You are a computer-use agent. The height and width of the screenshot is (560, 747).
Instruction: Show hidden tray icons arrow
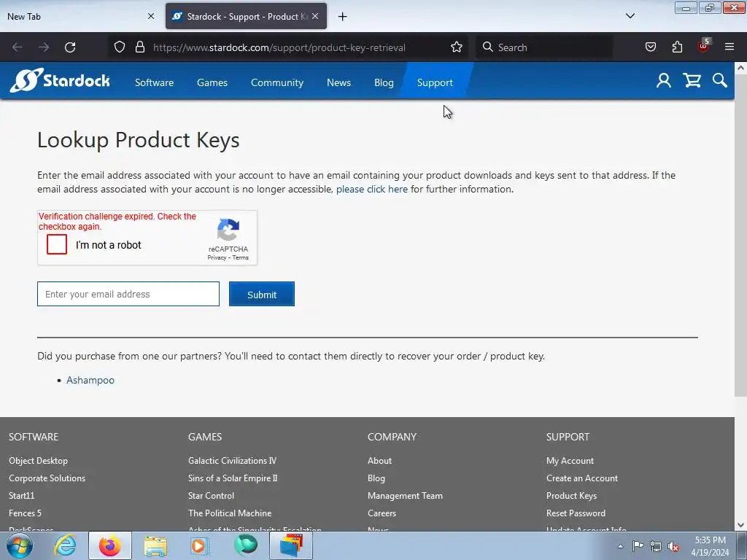(620, 546)
